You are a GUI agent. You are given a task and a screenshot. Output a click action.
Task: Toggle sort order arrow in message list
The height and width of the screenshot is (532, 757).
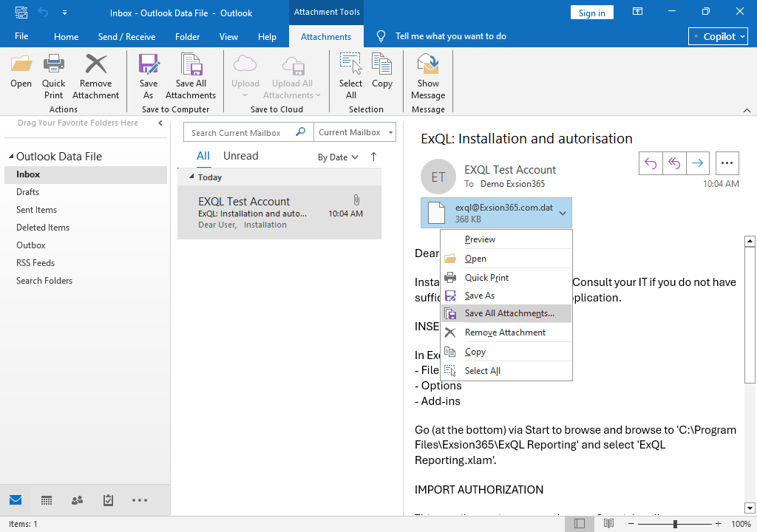tap(373, 157)
